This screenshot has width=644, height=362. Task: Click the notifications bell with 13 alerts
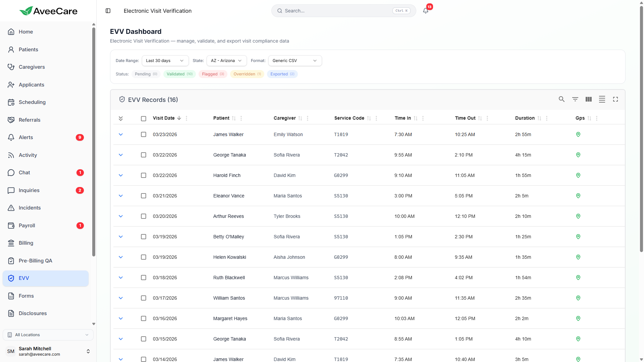click(425, 11)
